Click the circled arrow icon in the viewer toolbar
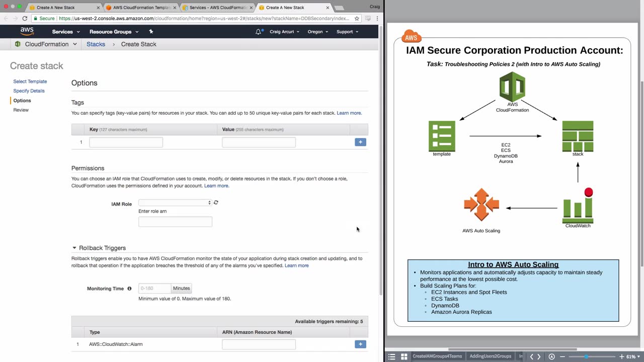This screenshot has height=362, width=644. click(x=551, y=356)
